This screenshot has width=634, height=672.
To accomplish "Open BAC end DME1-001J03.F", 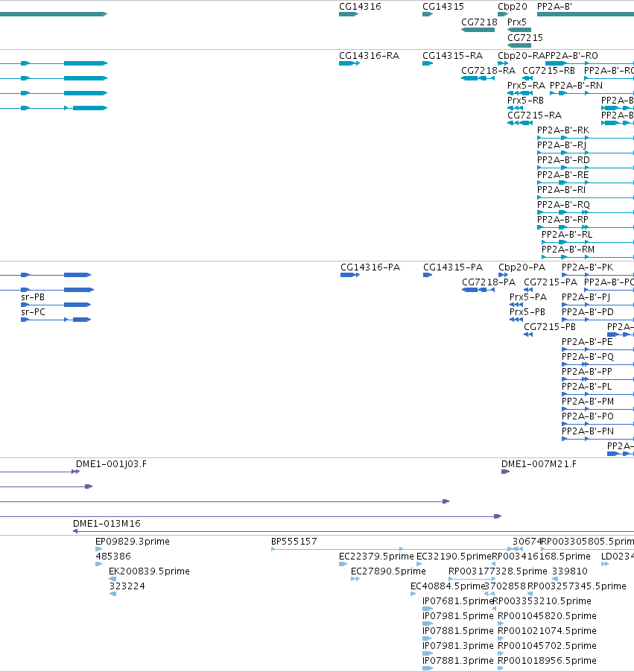I will coord(111,464).
